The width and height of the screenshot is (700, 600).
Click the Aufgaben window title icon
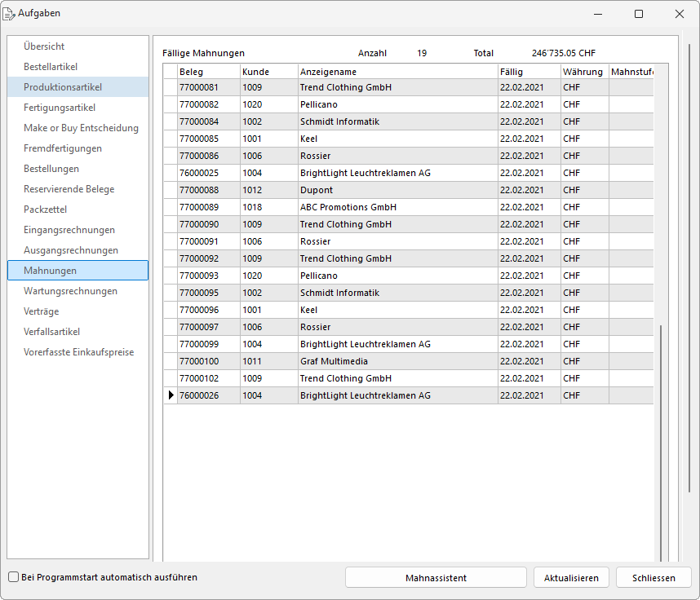coord(10,13)
